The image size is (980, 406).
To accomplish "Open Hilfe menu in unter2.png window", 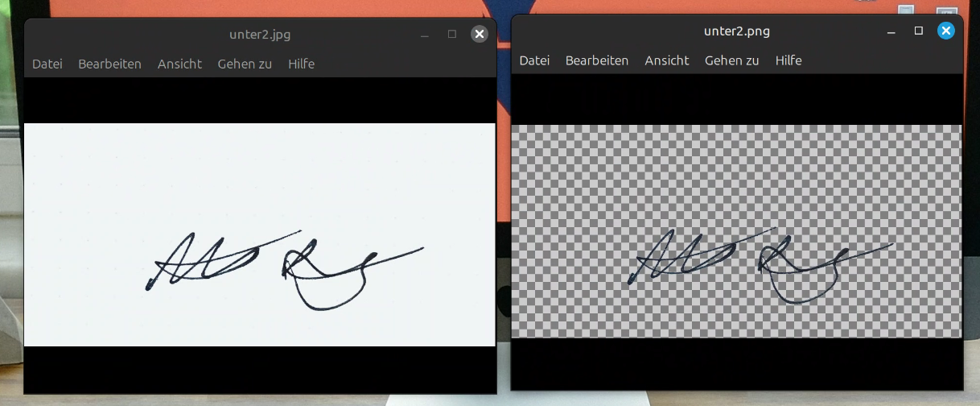I will (x=789, y=60).
